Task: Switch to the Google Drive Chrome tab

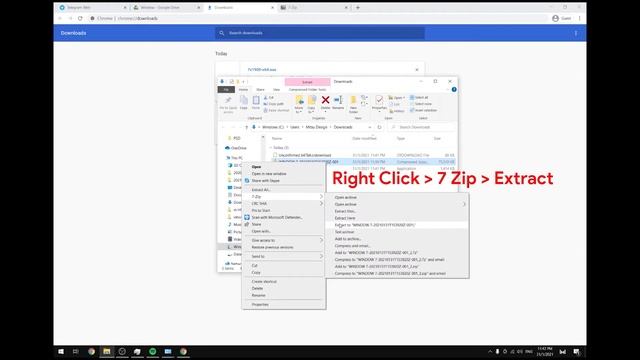Action: pyautogui.click(x=167, y=7)
